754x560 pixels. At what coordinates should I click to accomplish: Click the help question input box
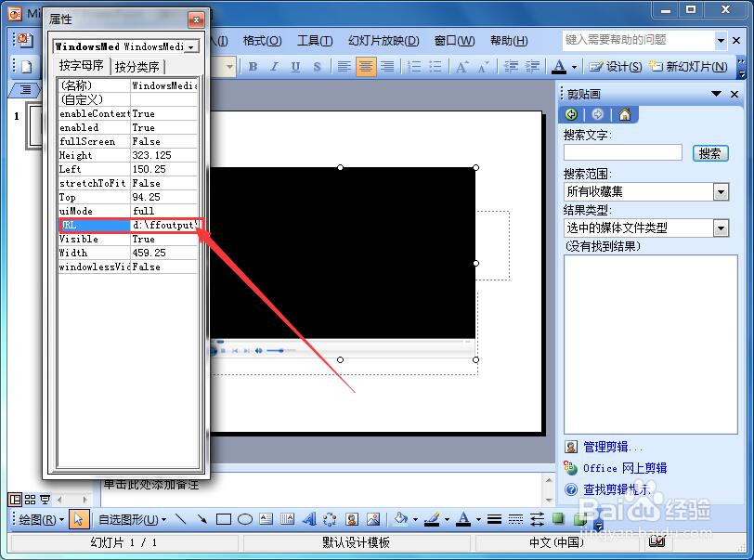point(639,40)
